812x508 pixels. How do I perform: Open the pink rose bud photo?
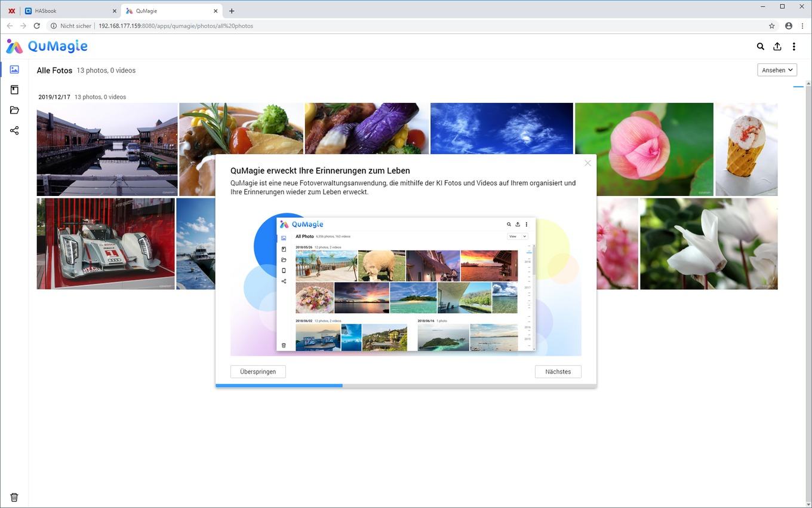(x=644, y=149)
